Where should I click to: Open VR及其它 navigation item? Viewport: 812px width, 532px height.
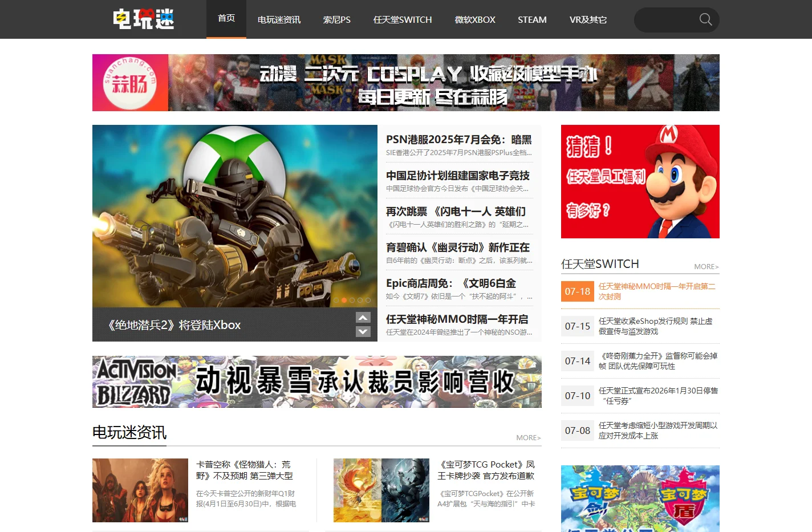588,19
